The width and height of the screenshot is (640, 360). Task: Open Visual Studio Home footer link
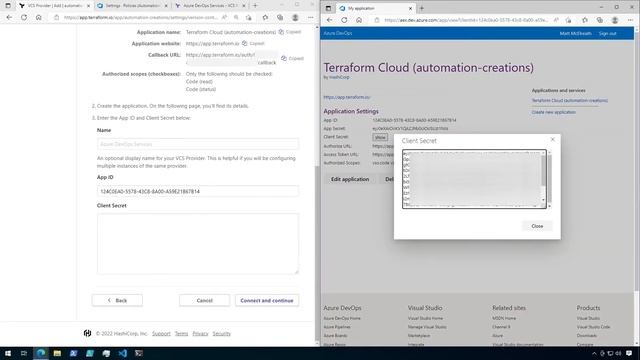425,318
